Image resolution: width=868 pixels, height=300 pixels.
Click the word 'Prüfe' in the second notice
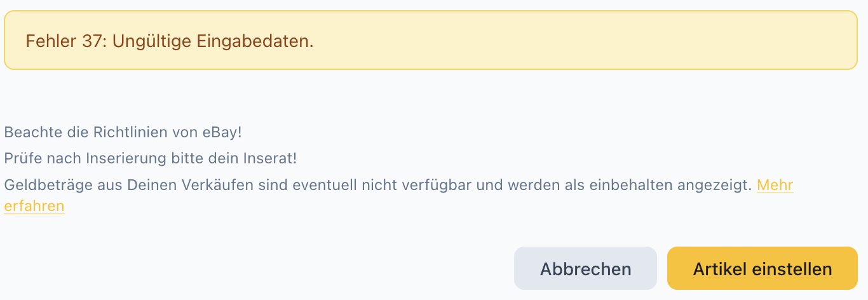pos(20,159)
